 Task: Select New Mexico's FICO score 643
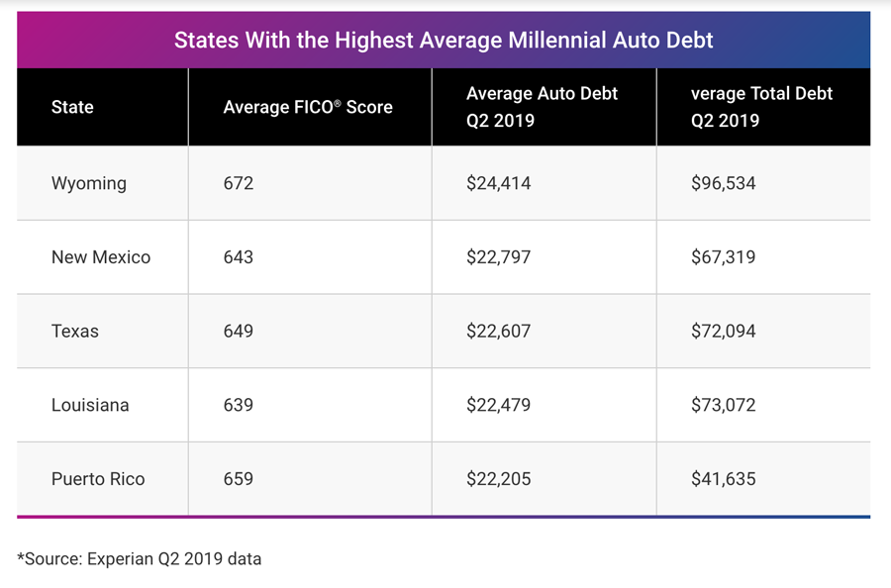coord(239,257)
